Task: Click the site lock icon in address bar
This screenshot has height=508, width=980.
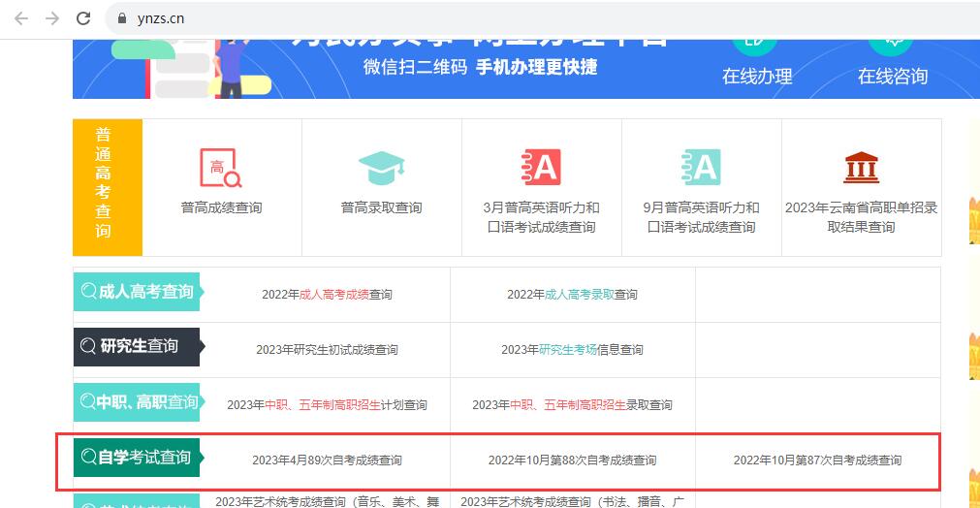Action: click(122, 18)
